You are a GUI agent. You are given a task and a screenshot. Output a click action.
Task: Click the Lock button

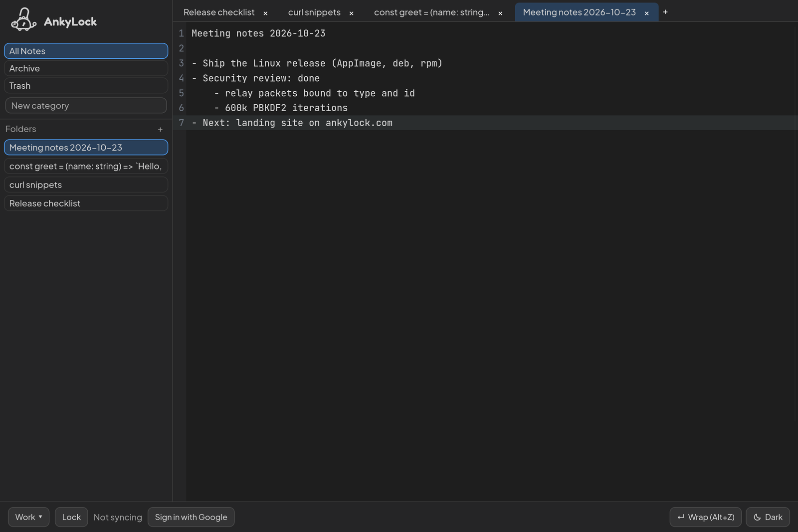[x=71, y=517]
